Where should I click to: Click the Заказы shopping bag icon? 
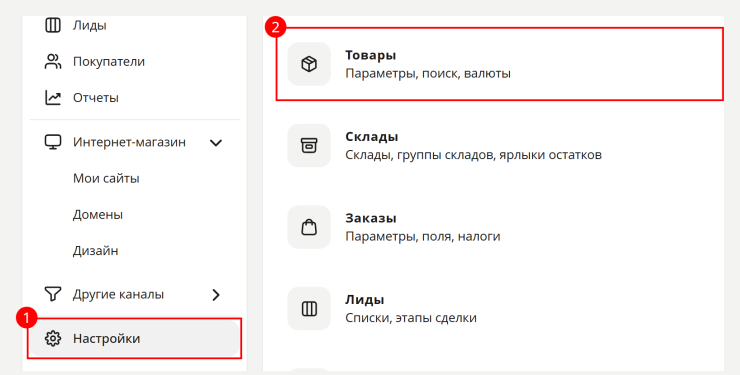coord(309,227)
